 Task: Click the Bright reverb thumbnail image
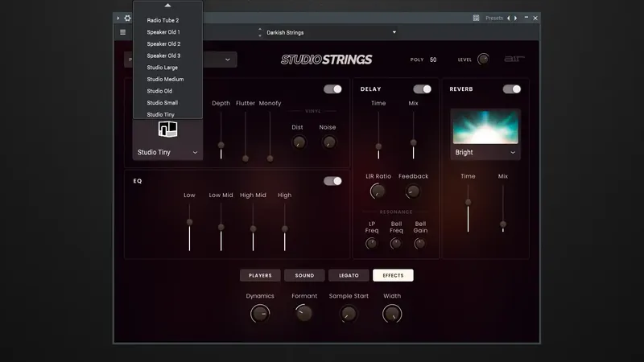point(485,127)
